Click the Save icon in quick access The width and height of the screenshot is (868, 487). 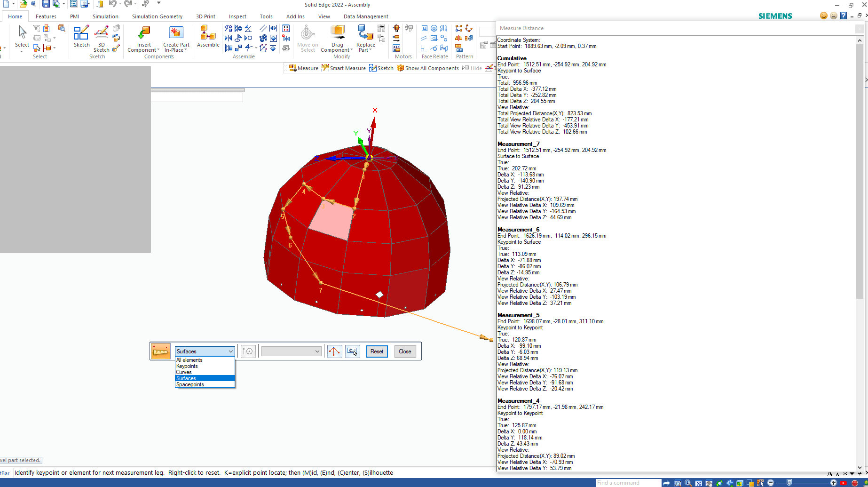point(46,4)
